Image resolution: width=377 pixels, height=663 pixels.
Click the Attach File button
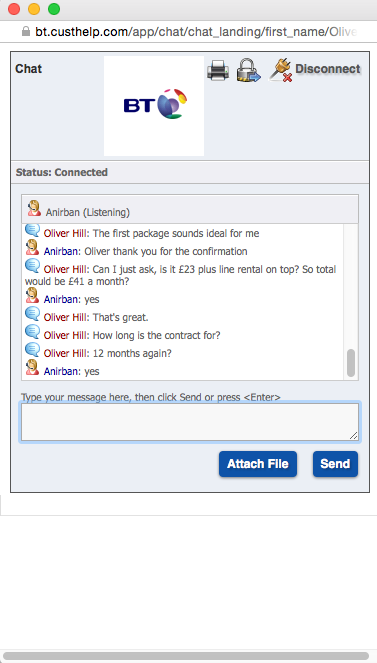258,464
